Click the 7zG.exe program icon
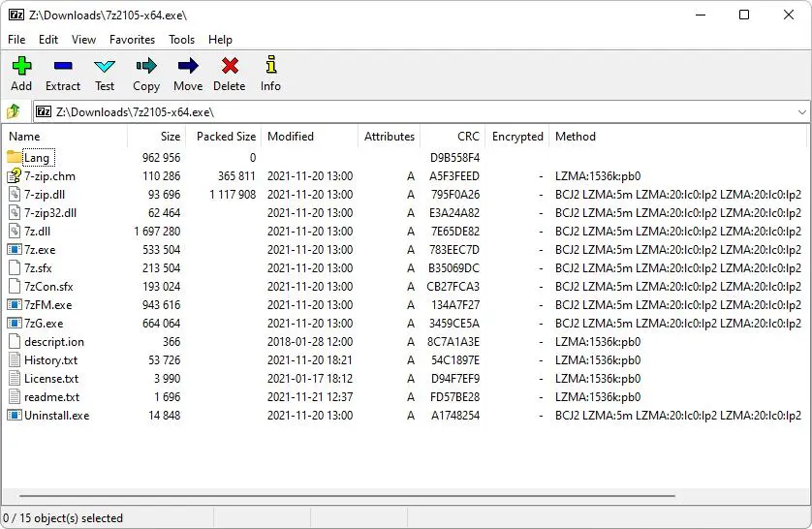812x529 pixels. tap(14, 323)
